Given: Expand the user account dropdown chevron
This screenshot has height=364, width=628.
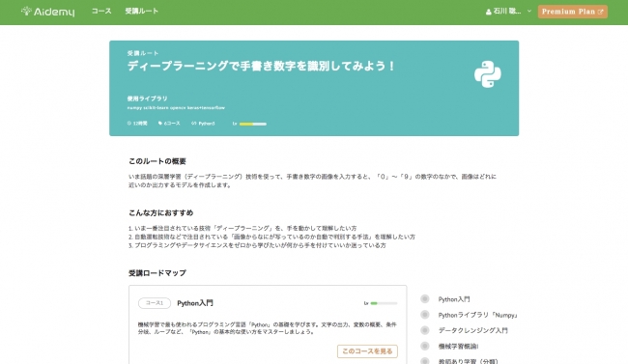Looking at the screenshot, I should 529,12.
